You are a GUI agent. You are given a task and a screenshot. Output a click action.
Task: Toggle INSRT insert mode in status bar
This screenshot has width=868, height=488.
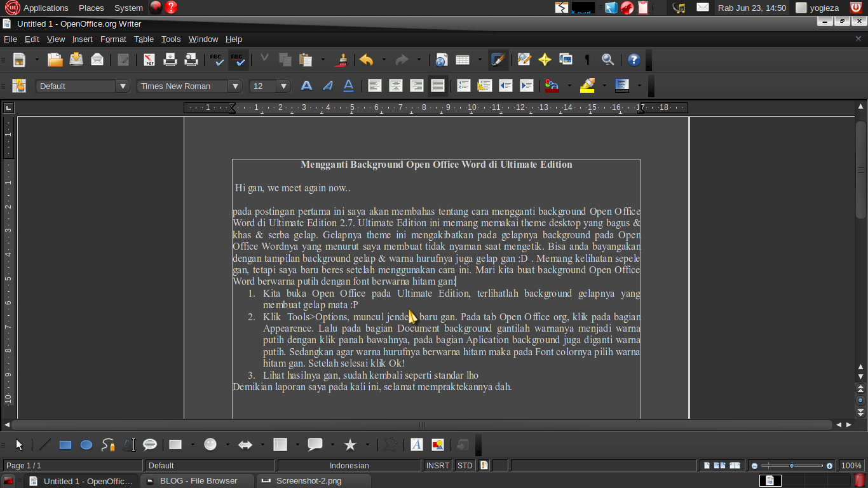[x=438, y=466]
